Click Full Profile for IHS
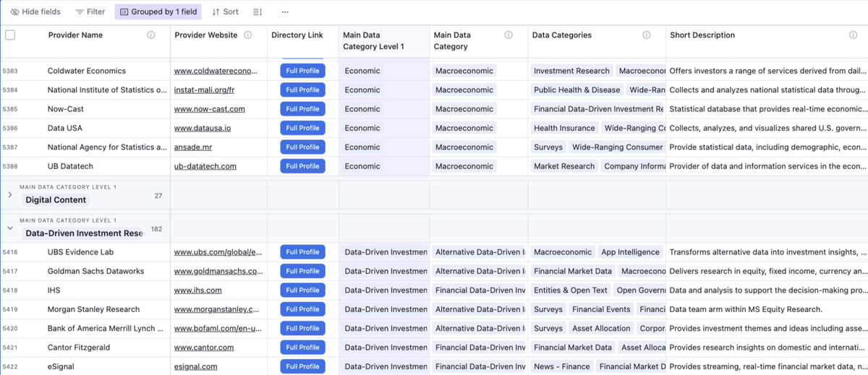 coord(302,290)
